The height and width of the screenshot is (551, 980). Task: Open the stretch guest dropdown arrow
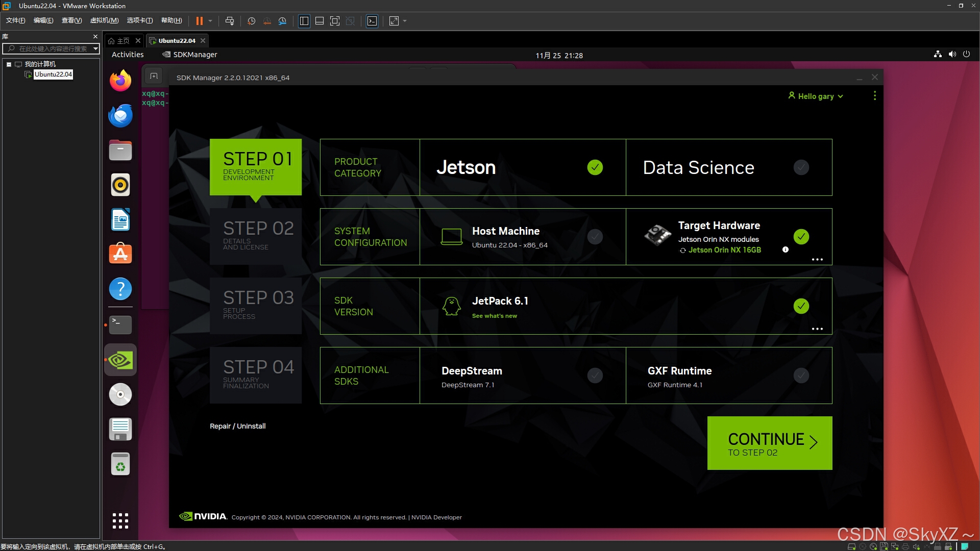pos(405,21)
